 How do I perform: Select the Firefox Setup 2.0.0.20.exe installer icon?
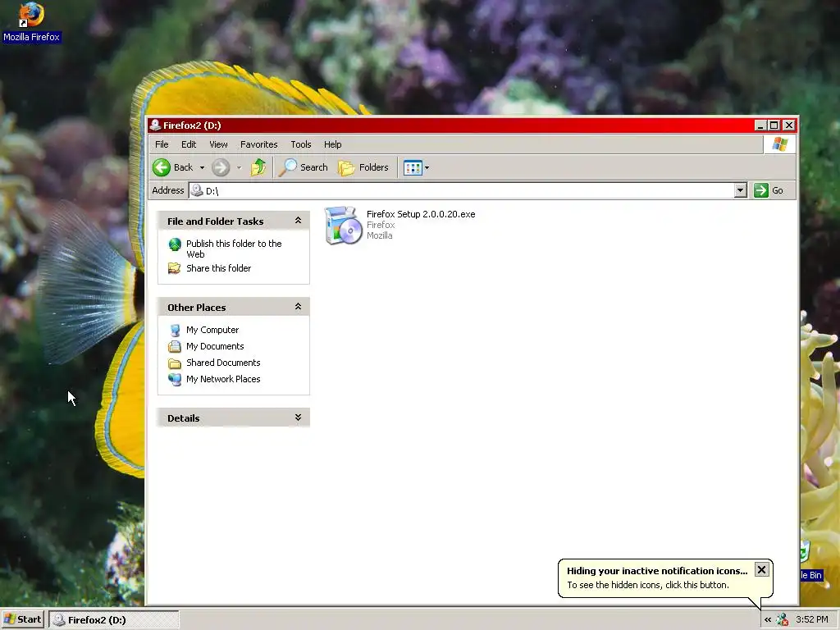click(x=343, y=225)
